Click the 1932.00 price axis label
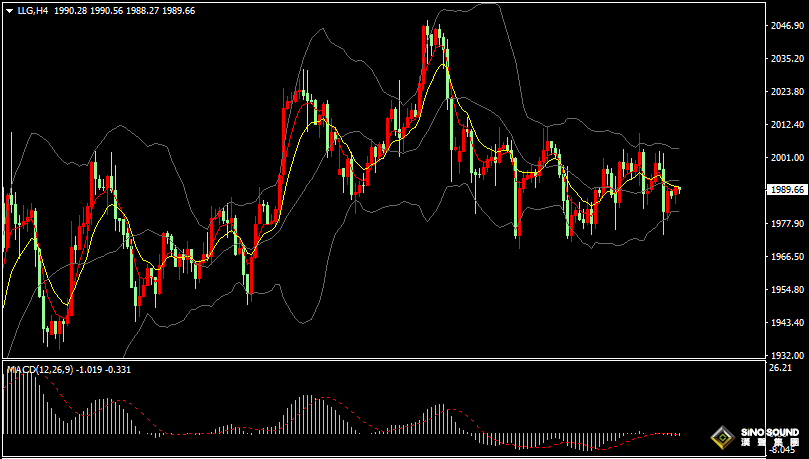 coord(785,355)
